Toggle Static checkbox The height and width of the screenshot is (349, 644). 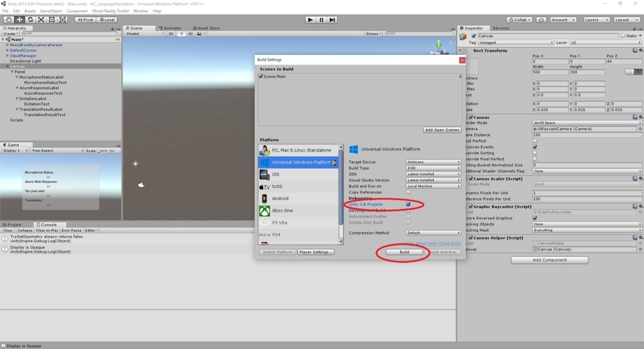(623, 36)
